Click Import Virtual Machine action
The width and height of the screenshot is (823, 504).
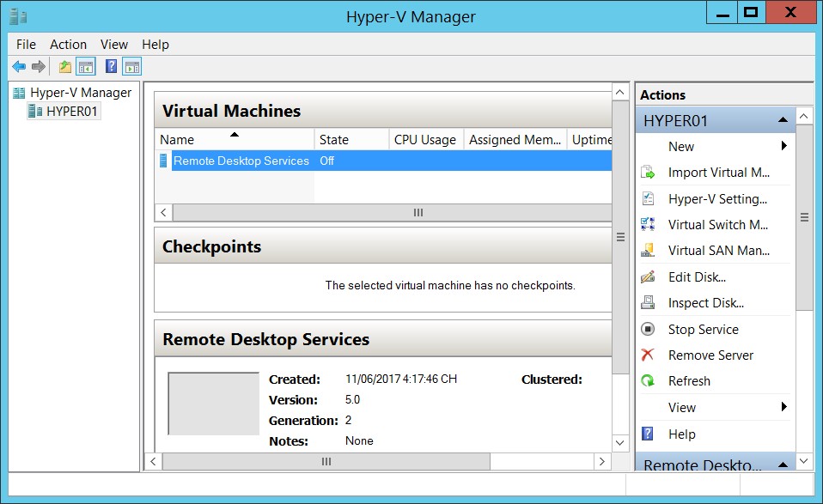point(718,173)
